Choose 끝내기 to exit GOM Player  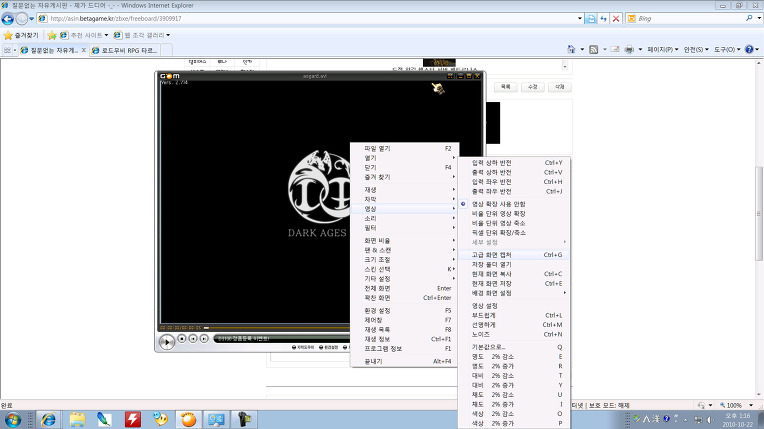pos(404,361)
